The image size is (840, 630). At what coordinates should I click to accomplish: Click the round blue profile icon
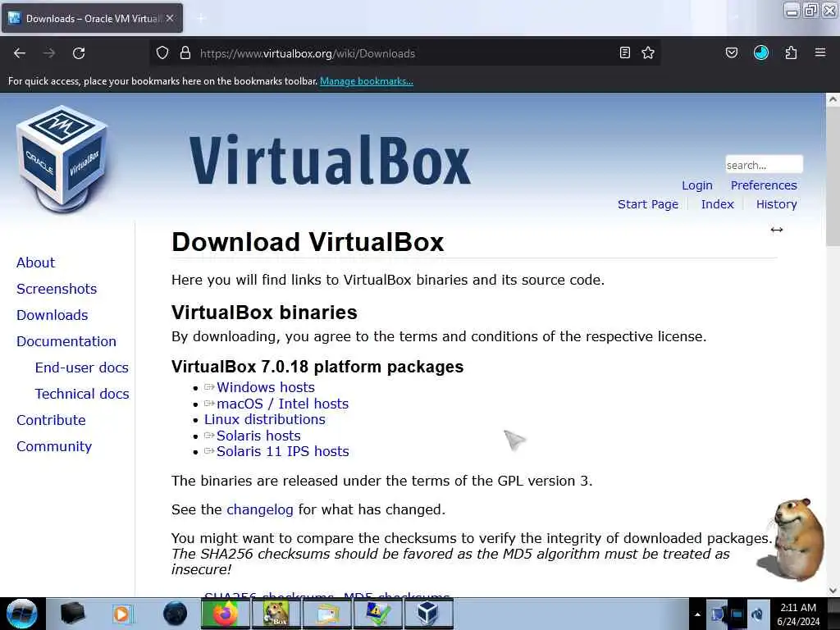761,52
